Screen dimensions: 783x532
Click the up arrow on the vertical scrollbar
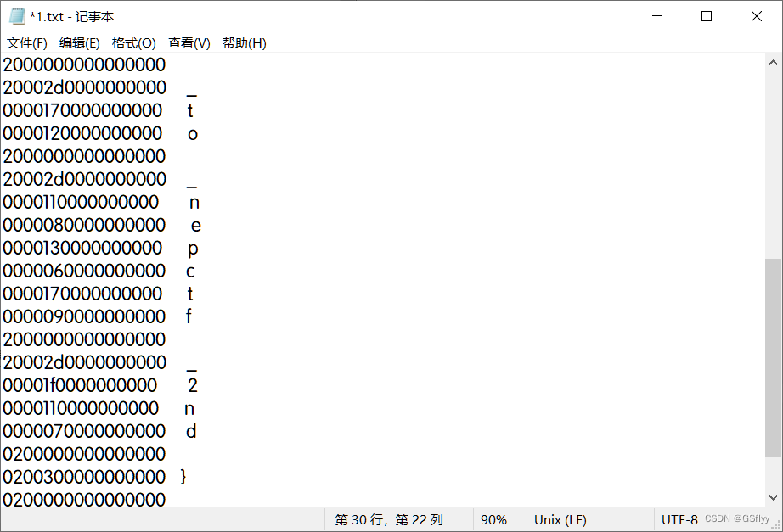tap(774, 61)
